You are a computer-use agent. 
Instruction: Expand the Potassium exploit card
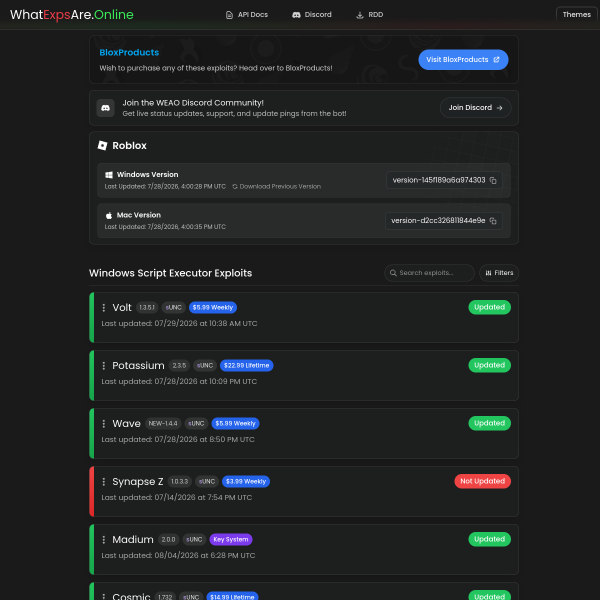[x=304, y=375]
